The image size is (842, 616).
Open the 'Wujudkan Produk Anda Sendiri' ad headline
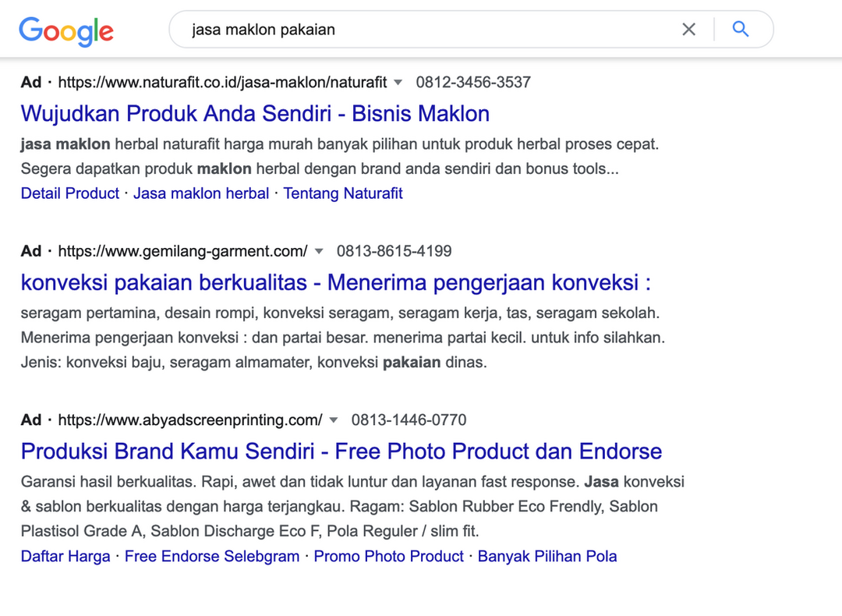pos(255,114)
